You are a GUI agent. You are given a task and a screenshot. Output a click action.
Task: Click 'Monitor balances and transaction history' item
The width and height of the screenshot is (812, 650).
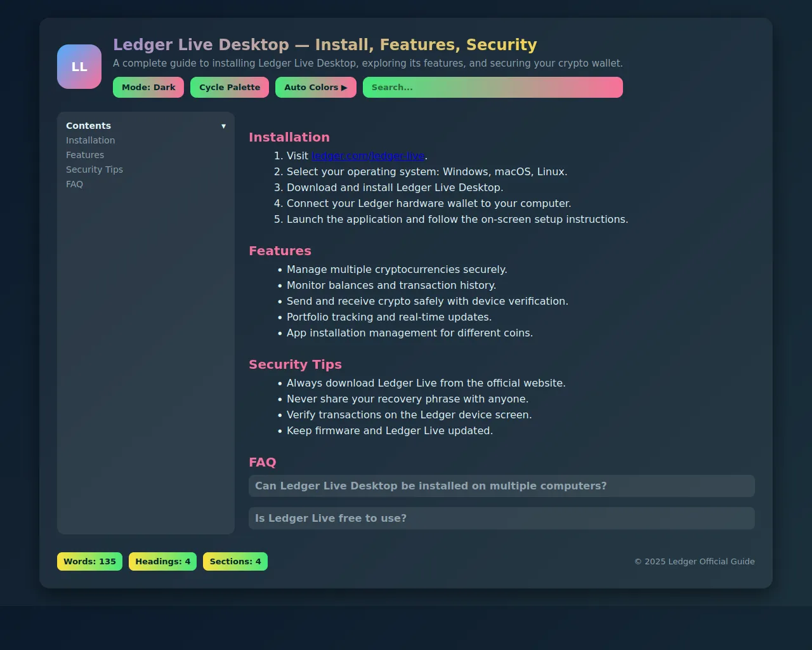[x=391, y=286]
